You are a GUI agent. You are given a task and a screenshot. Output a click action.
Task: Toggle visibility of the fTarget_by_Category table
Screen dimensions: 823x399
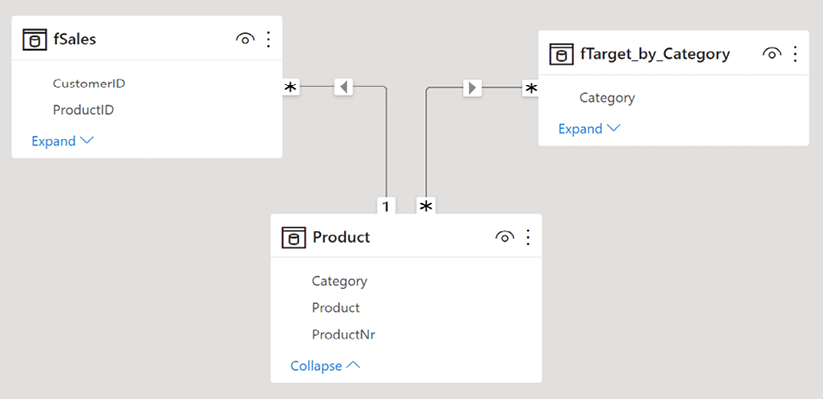[772, 54]
